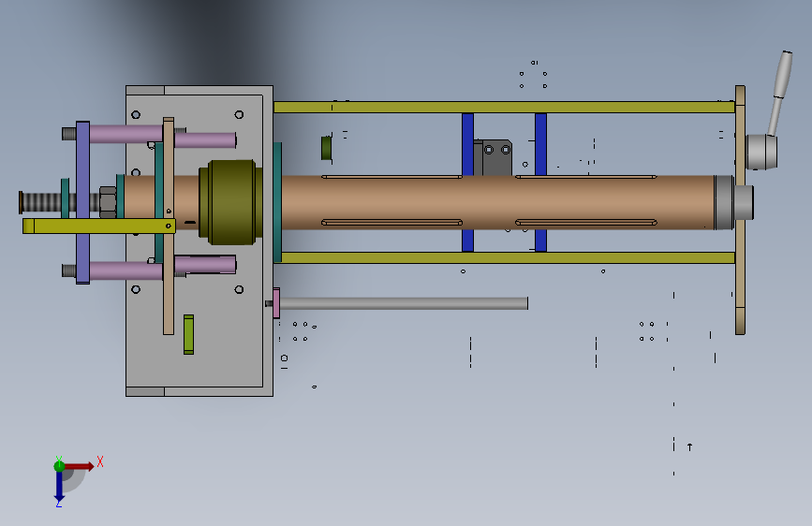Select the teal flange beside the green coupling
The image size is (812, 526).
point(277,202)
